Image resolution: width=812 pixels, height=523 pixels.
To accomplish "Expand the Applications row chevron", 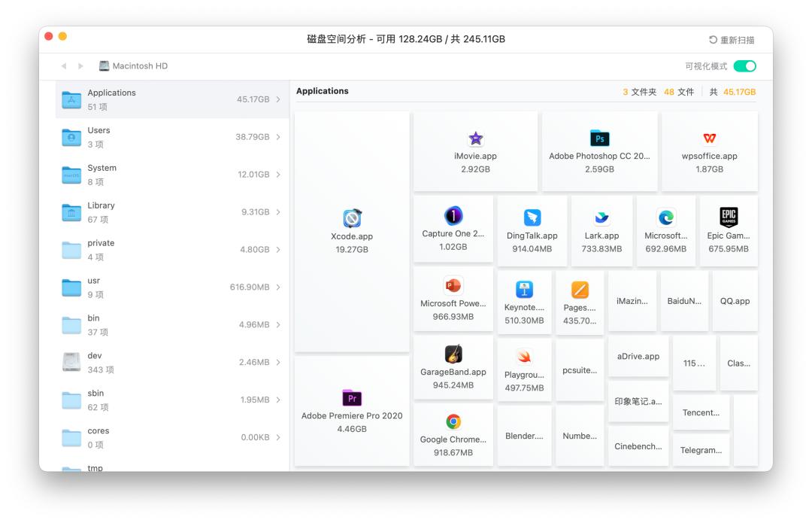I will pyautogui.click(x=278, y=99).
